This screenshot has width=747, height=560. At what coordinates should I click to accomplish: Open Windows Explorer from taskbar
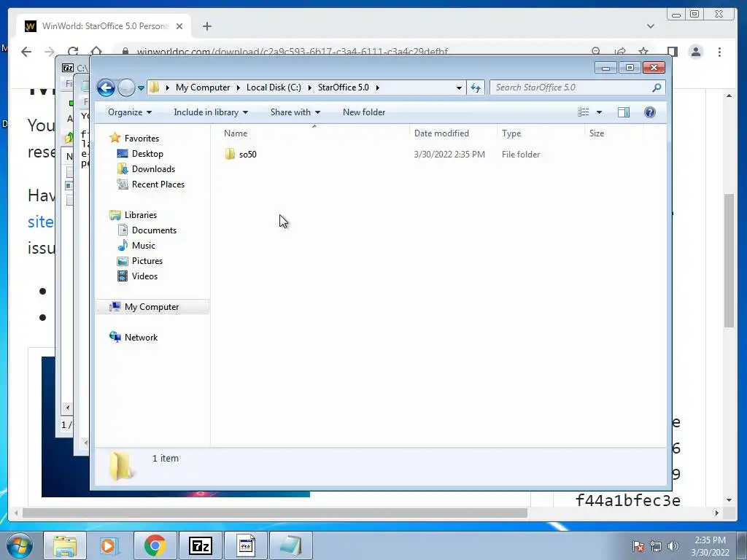(x=65, y=545)
